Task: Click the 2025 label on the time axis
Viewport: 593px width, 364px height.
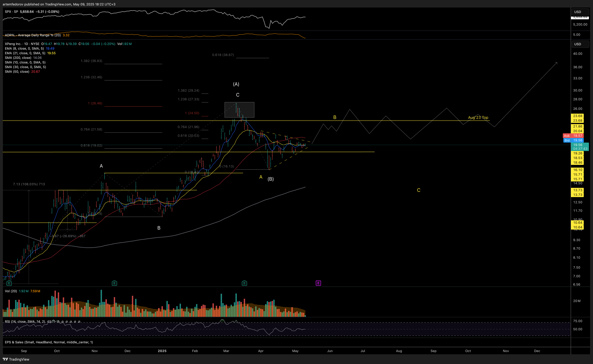Action: pos(162,351)
